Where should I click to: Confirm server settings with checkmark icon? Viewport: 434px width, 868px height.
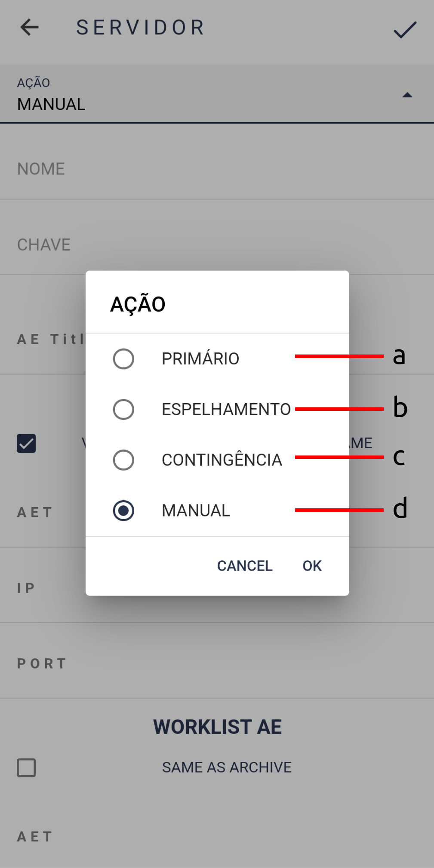pos(405,29)
